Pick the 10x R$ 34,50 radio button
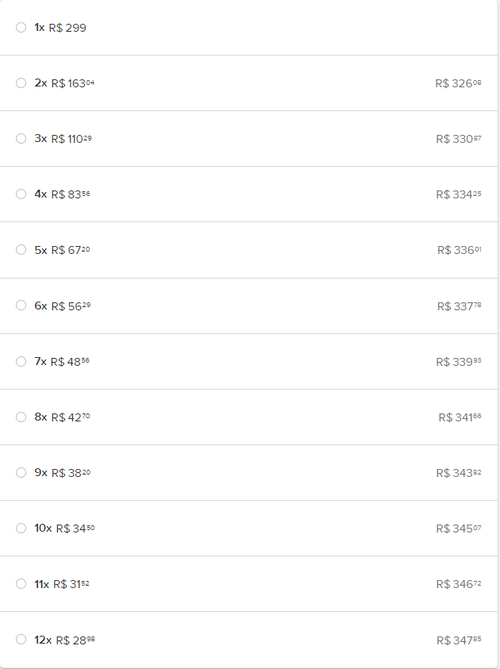This screenshot has height=669, width=500. [x=21, y=528]
